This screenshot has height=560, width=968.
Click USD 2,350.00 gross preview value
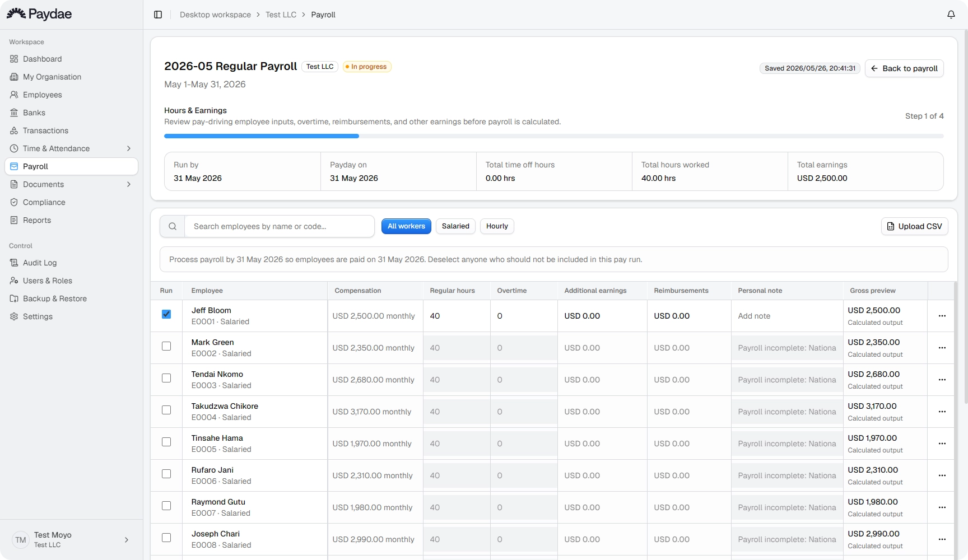point(873,342)
